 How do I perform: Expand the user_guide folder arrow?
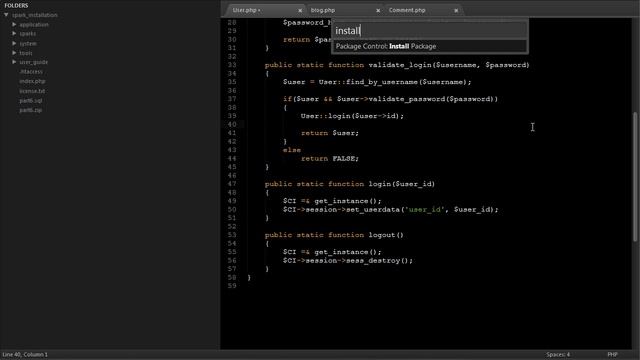[x=14, y=62]
